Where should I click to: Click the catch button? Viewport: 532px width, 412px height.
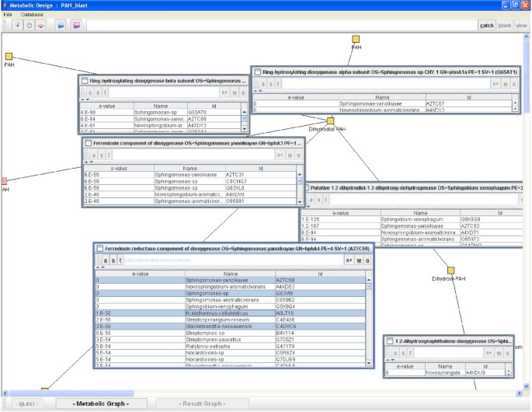click(487, 26)
